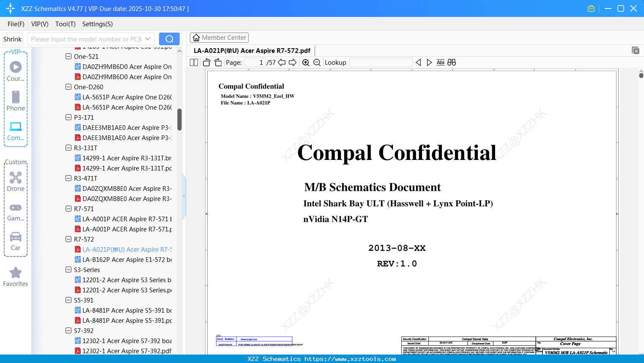Collapse the left panel with the splitter handle

point(184,196)
